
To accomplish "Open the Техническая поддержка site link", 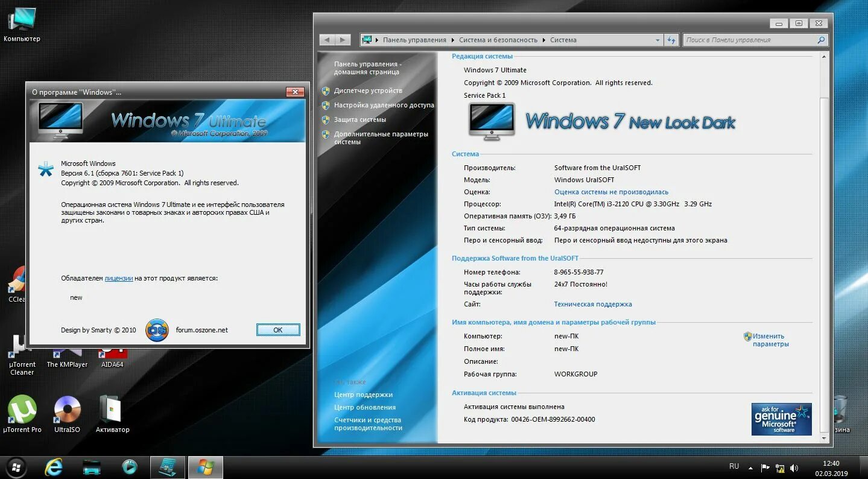I will (593, 304).
